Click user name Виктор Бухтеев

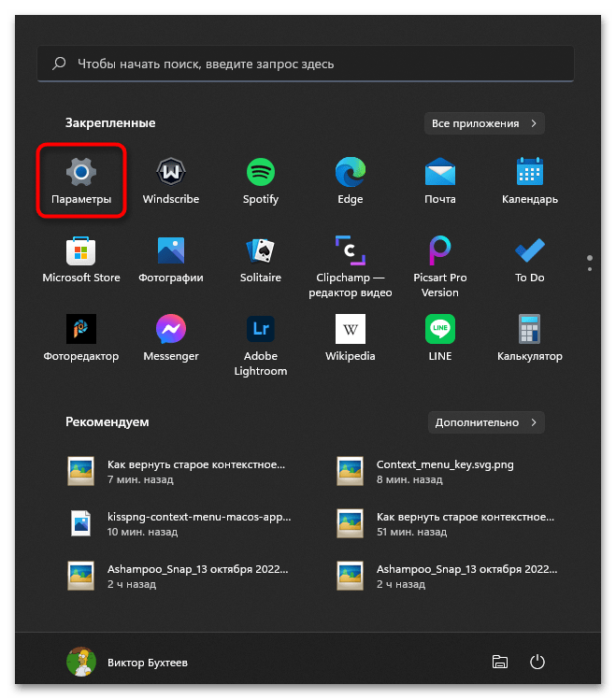tap(147, 663)
